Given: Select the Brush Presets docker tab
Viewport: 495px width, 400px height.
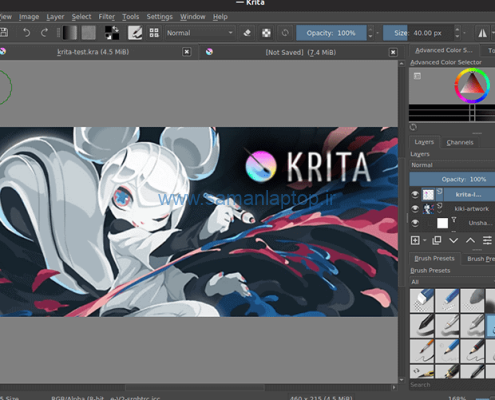Looking at the screenshot, I should (x=434, y=258).
